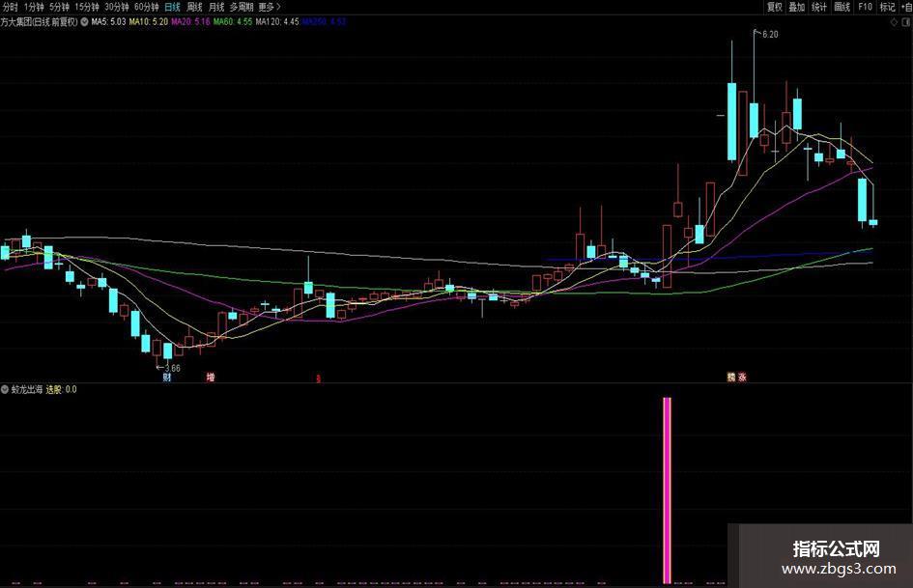Open the 统计 statistics button

tap(819, 7)
